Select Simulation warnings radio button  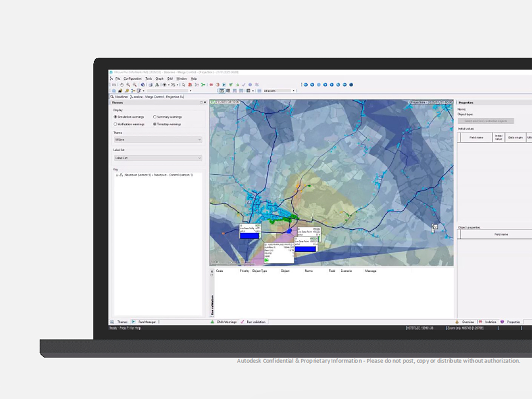click(x=116, y=117)
